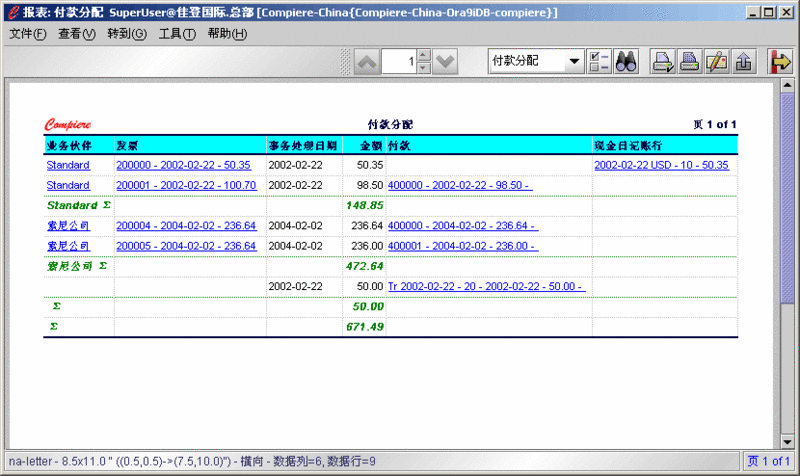The width and height of the screenshot is (800, 476).
Task: Click the Standard Σ summary label
Action: point(79,205)
